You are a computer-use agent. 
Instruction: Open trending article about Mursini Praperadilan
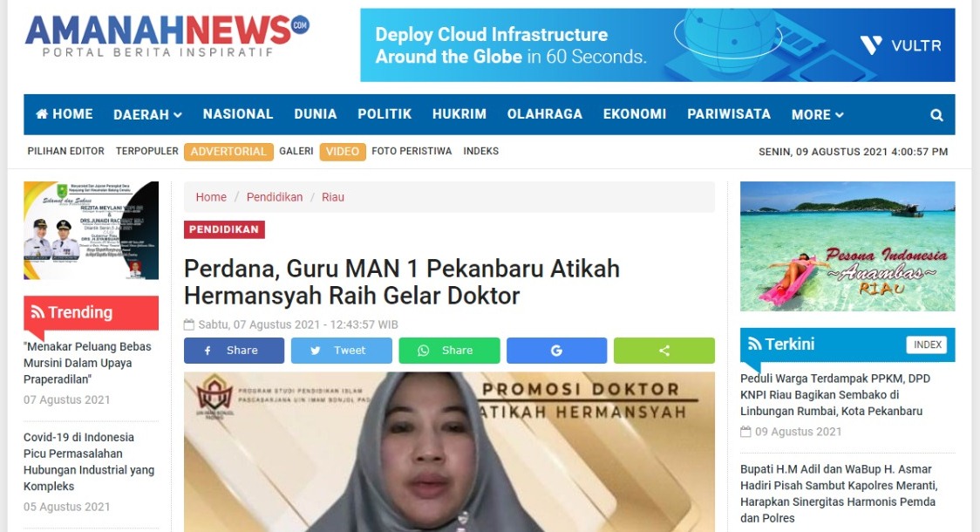click(87, 363)
